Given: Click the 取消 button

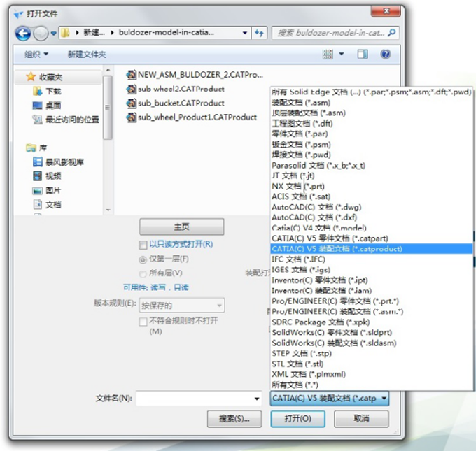Looking at the screenshot, I should pos(360,418).
